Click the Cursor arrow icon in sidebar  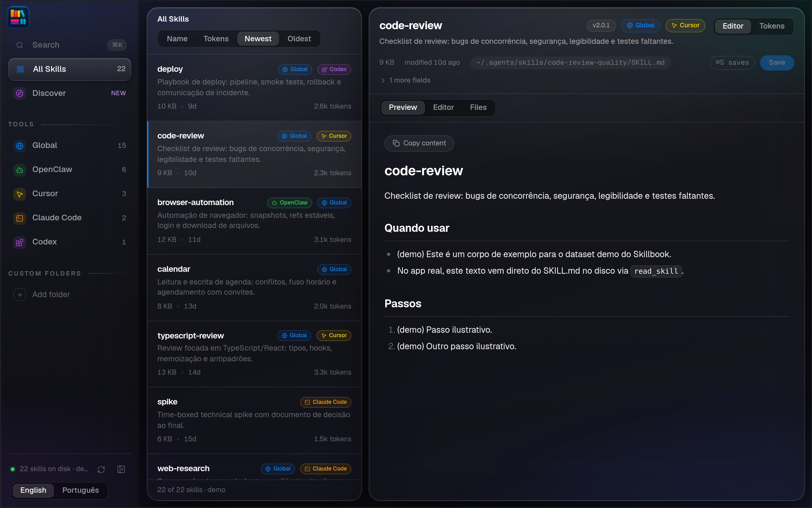coord(20,194)
